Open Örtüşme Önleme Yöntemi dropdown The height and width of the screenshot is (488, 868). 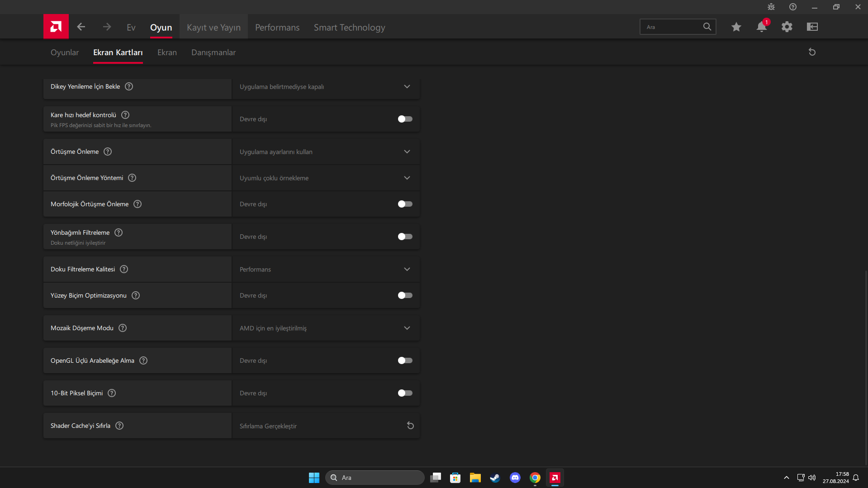(326, 178)
